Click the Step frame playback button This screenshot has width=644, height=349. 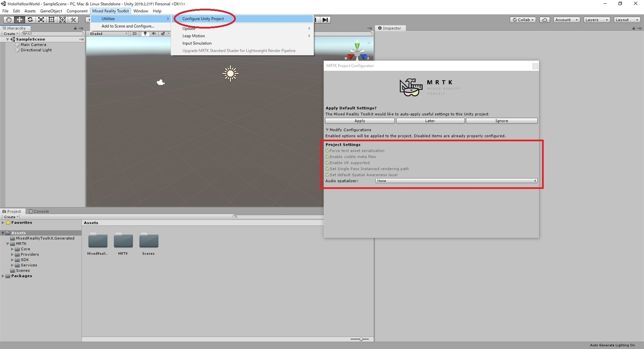(325, 20)
